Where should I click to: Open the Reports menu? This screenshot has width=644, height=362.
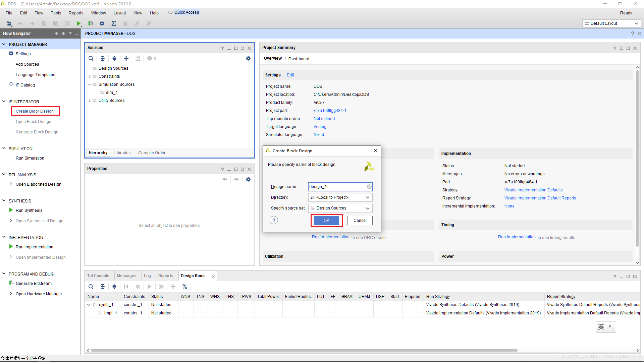[x=76, y=13]
